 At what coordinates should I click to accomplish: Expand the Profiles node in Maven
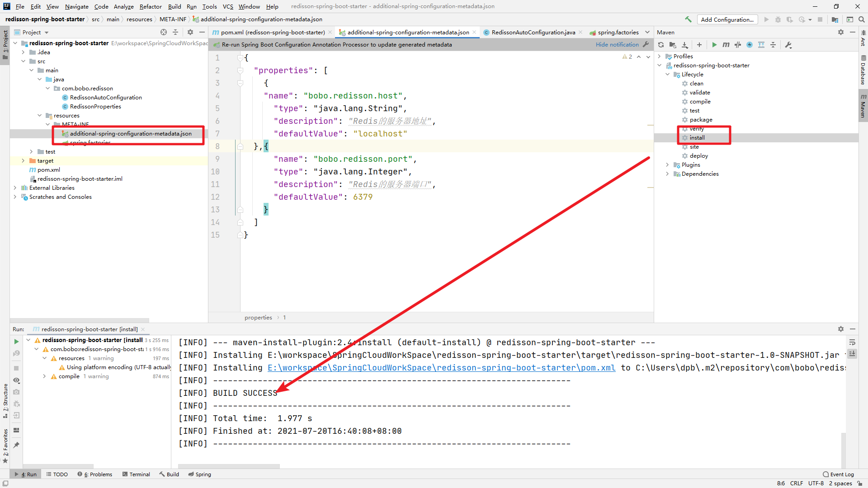click(x=660, y=56)
